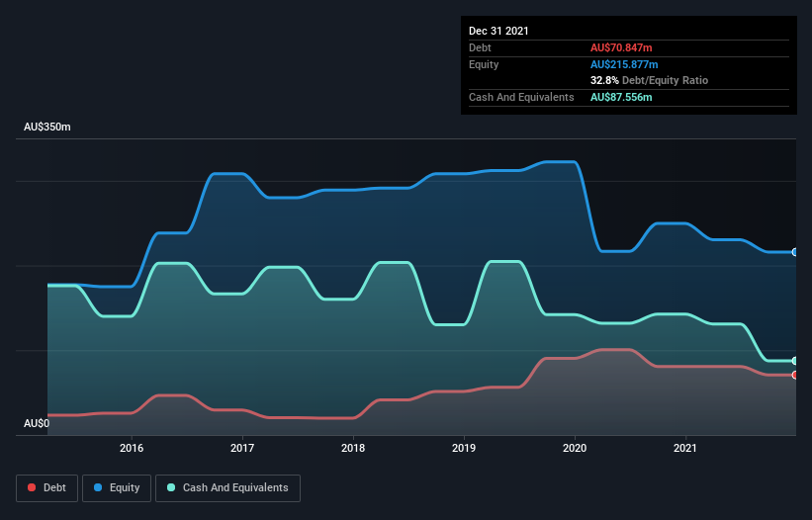Click the 2018 x-axis label
Screen dimensions: 812x520
353,448
